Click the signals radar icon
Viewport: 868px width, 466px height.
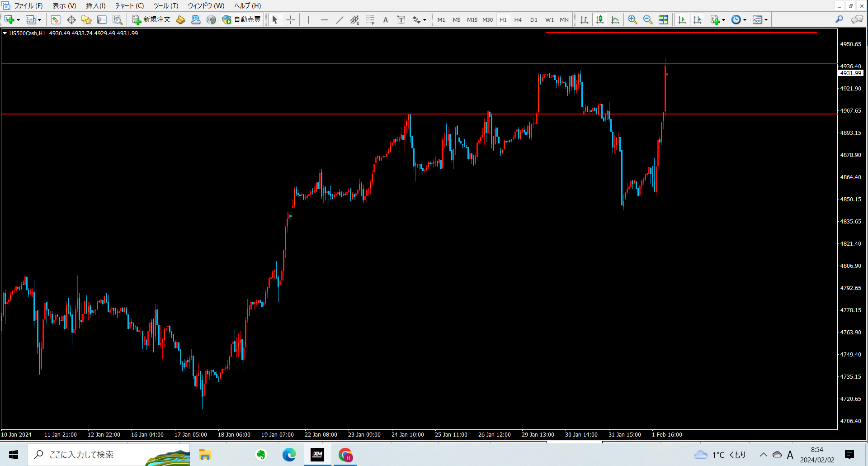point(211,19)
